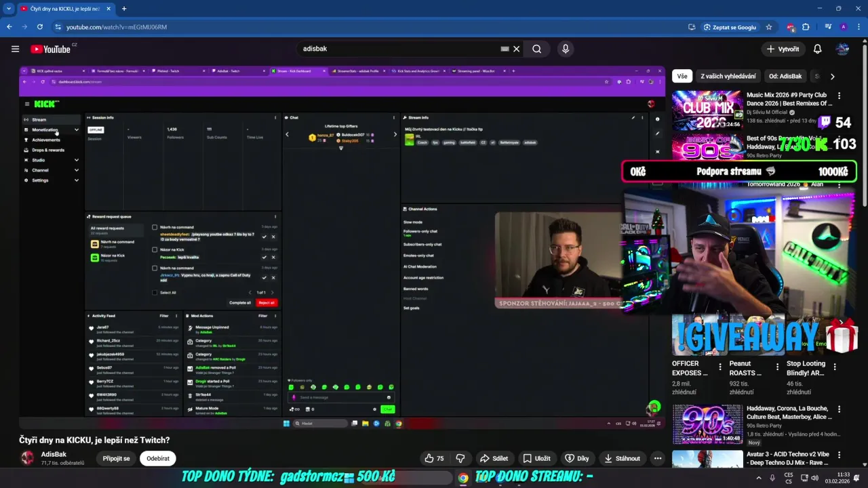The image size is (868, 488).
Task: Reload the YouTube page
Action: pyautogui.click(x=40, y=27)
